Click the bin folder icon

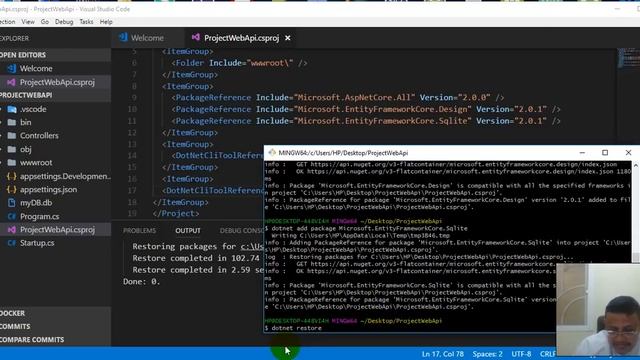pyautogui.click(x=12, y=122)
